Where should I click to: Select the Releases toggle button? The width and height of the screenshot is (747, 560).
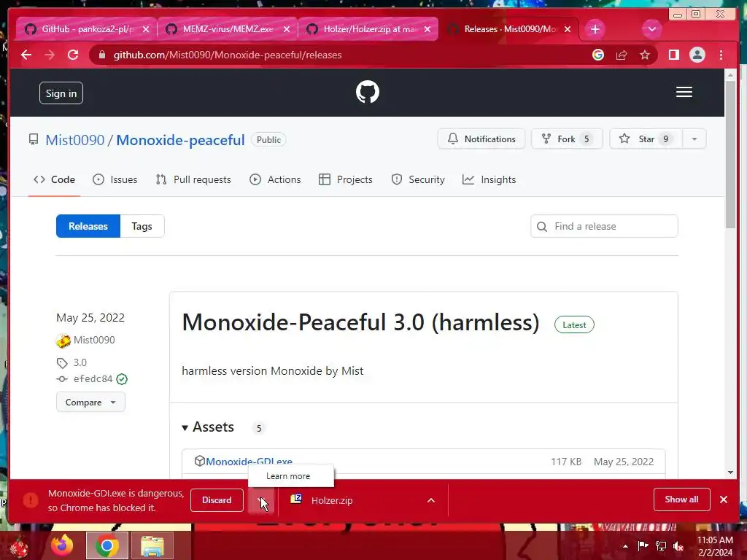click(x=88, y=226)
